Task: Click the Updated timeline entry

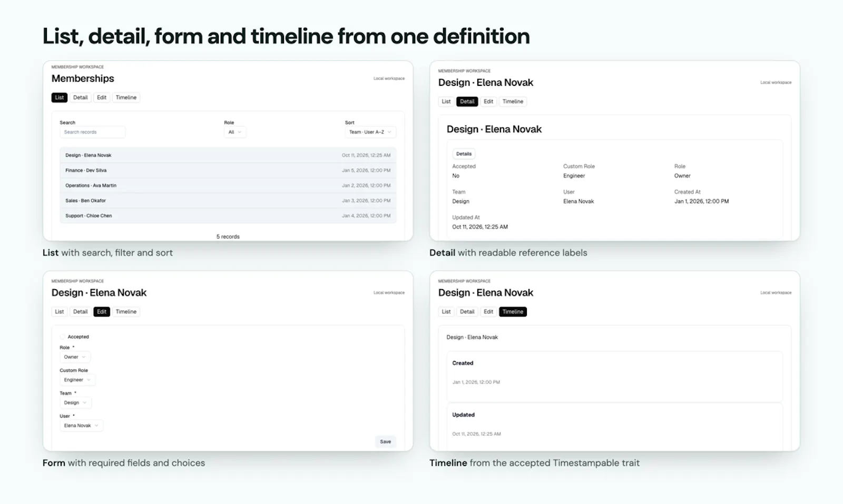Action: click(x=615, y=427)
